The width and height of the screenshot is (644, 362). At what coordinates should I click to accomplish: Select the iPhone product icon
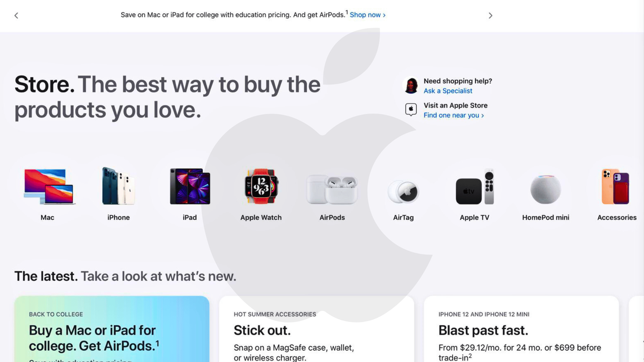[118, 186]
